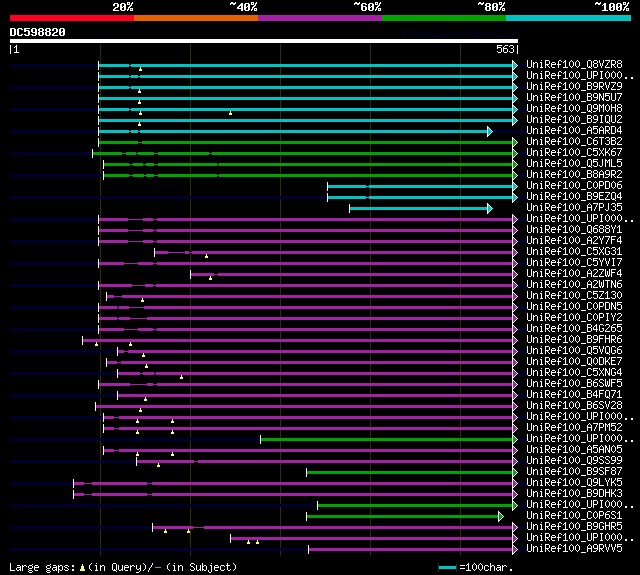Screen dimensions: 640x575
Task: Click the green arrowhead ending the C0P6S1 alignment
Action: [501, 517]
